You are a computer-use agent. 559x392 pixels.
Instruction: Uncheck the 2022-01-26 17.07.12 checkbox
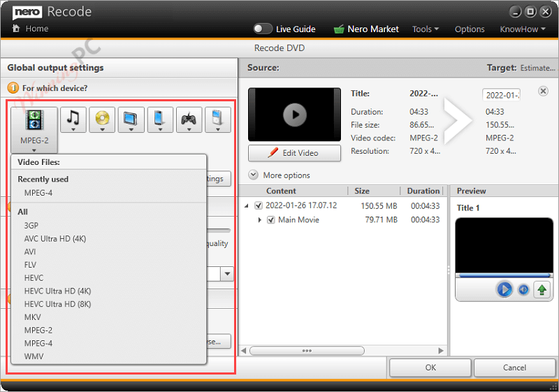point(259,205)
